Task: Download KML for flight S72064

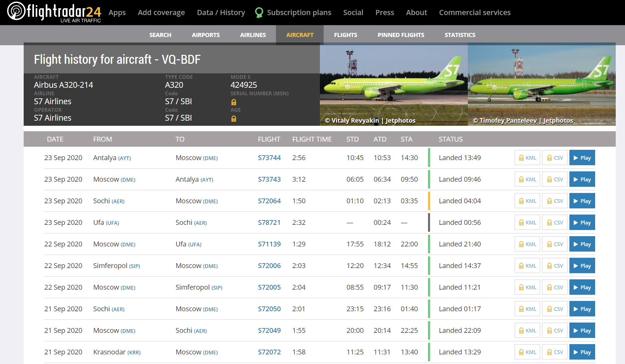Action: click(527, 201)
